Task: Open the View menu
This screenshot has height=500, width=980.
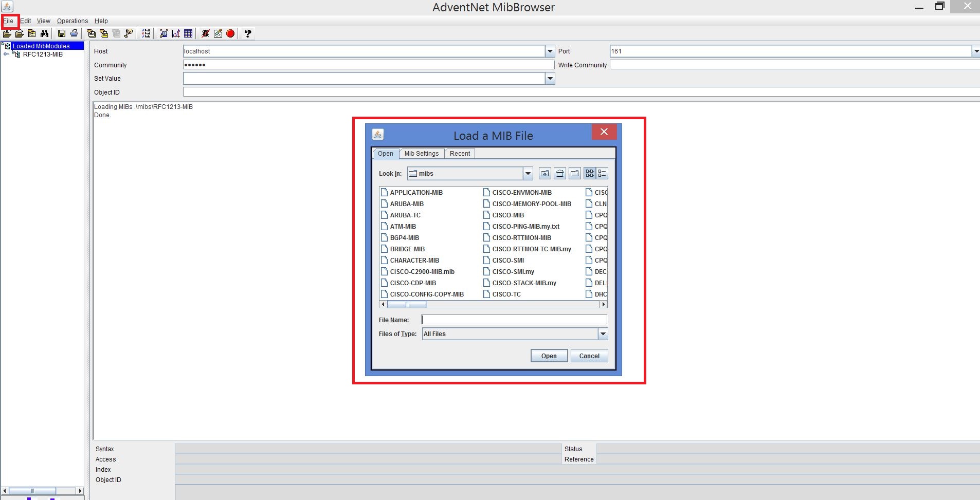Action: pyautogui.click(x=44, y=21)
